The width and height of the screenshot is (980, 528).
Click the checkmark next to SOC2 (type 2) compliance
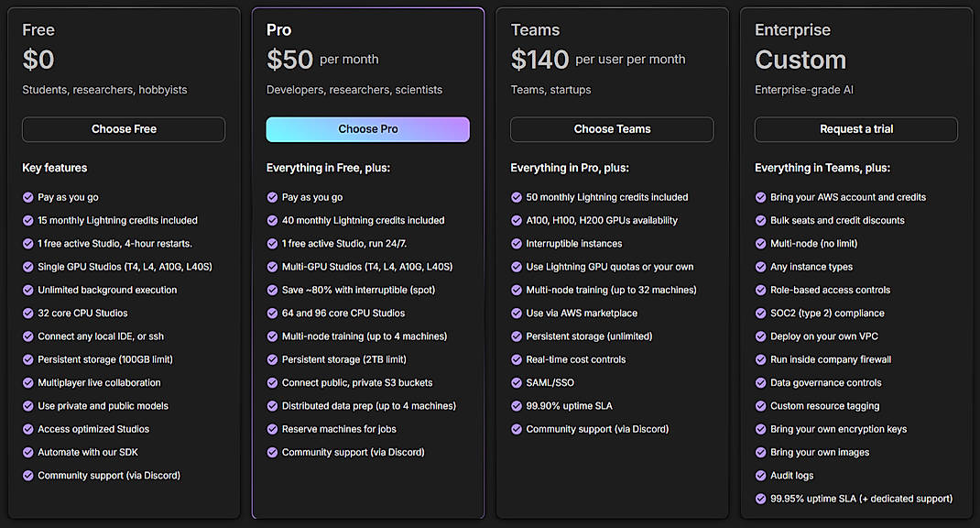pyautogui.click(x=761, y=313)
